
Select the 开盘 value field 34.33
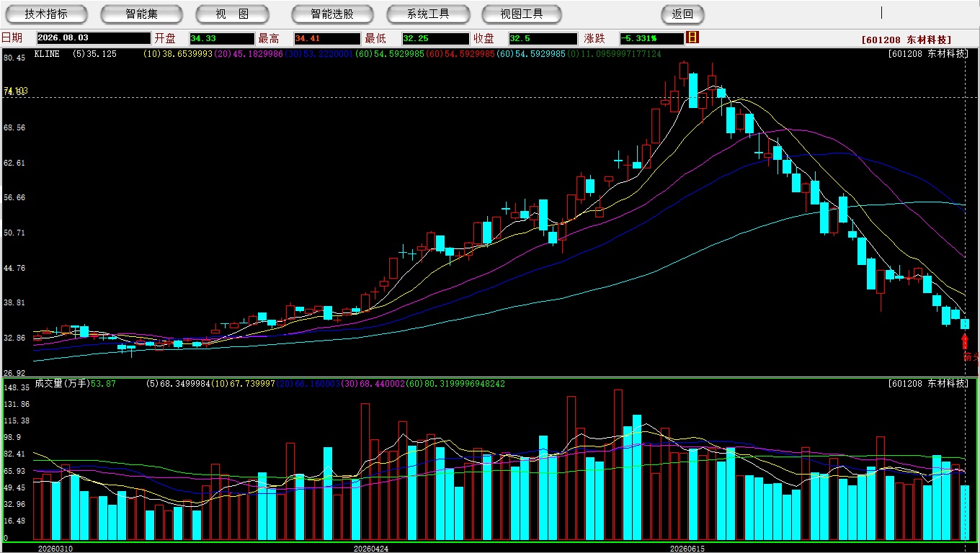click(x=221, y=38)
